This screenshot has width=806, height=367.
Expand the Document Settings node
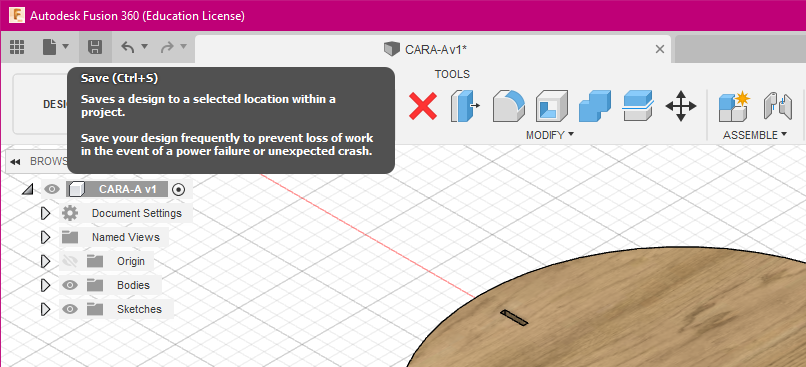coord(45,213)
